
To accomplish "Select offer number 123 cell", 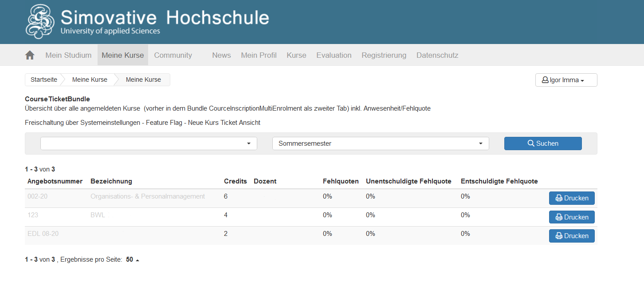I will 33,215.
